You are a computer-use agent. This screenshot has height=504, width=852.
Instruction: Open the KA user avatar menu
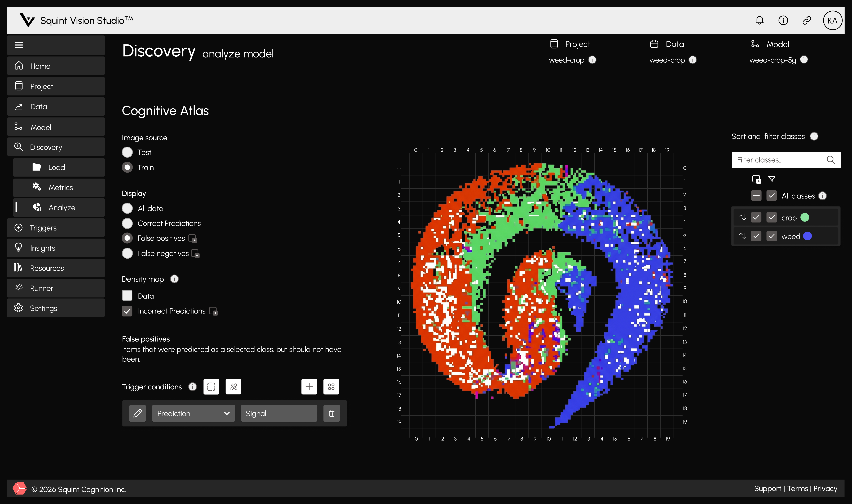(832, 20)
